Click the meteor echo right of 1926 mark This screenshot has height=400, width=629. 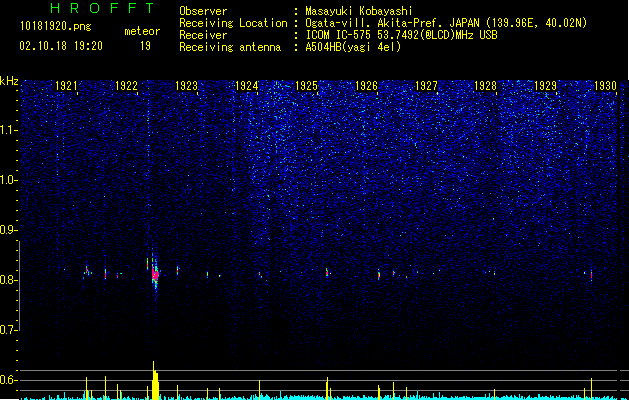tap(379, 275)
